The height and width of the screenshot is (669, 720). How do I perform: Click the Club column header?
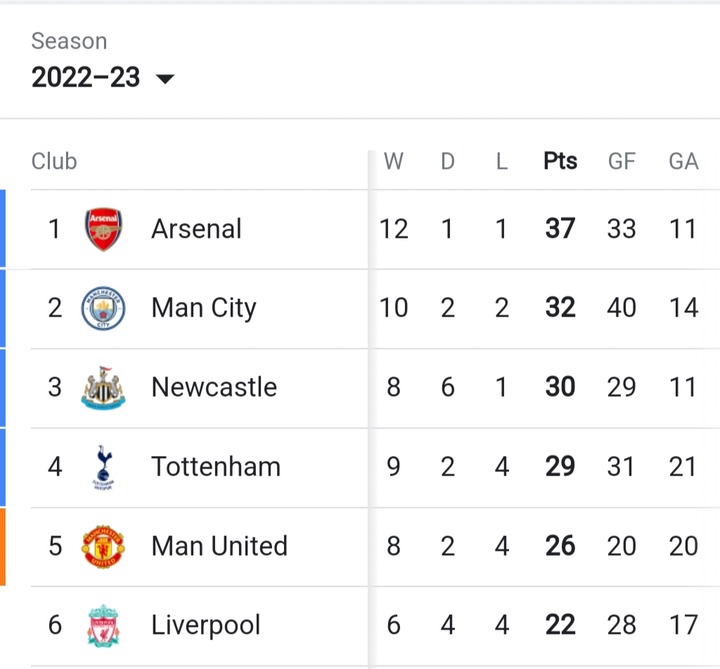click(54, 161)
